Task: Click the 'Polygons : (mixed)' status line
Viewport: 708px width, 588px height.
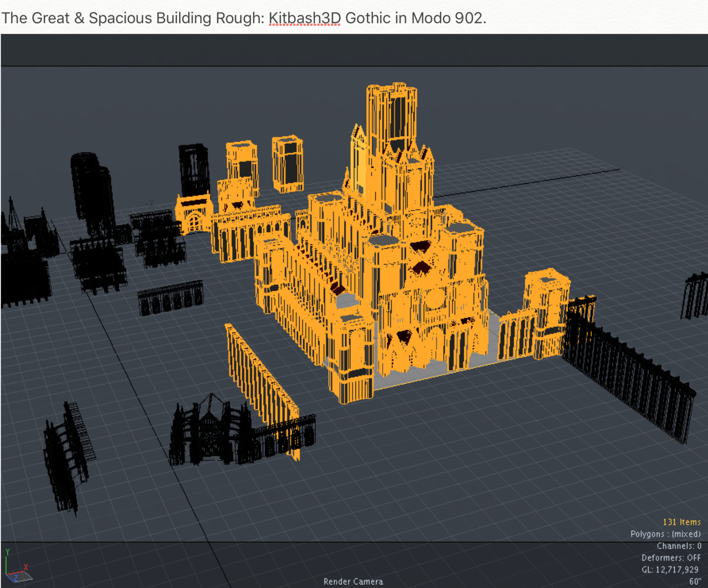Action: [x=665, y=534]
